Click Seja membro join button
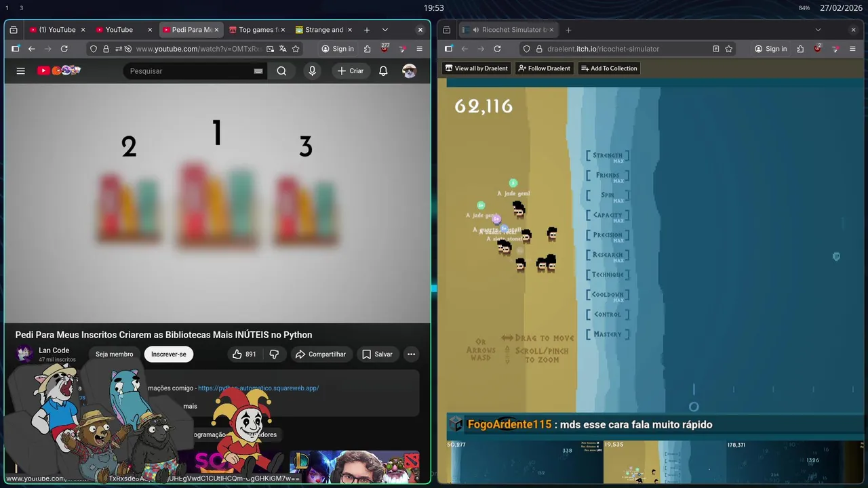Viewport: 868px width, 488px height. point(114,354)
